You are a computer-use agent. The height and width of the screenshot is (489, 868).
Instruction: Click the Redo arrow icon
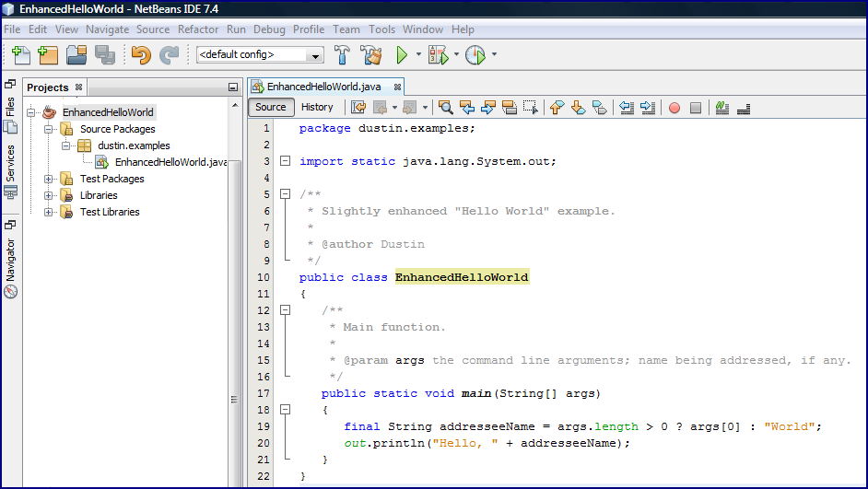coord(169,54)
